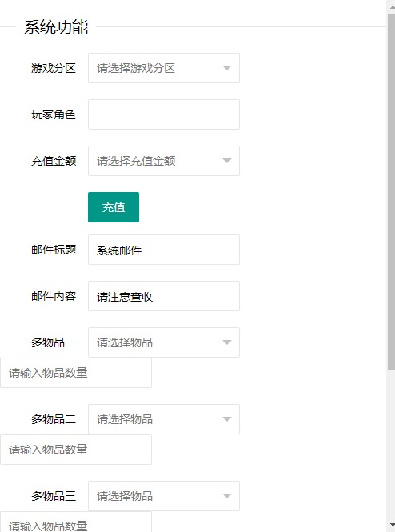Click the scrollbar up arrow
395x532 pixels.
[x=391, y=6]
